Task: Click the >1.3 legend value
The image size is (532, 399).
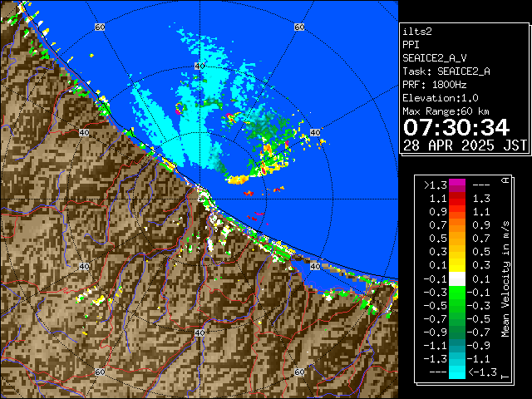Action: point(436,185)
